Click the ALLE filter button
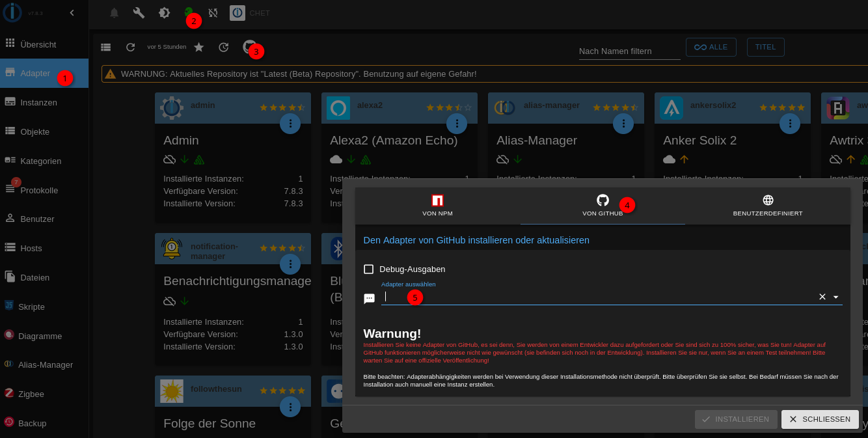Screen dimensions: 868x438 (711, 47)
